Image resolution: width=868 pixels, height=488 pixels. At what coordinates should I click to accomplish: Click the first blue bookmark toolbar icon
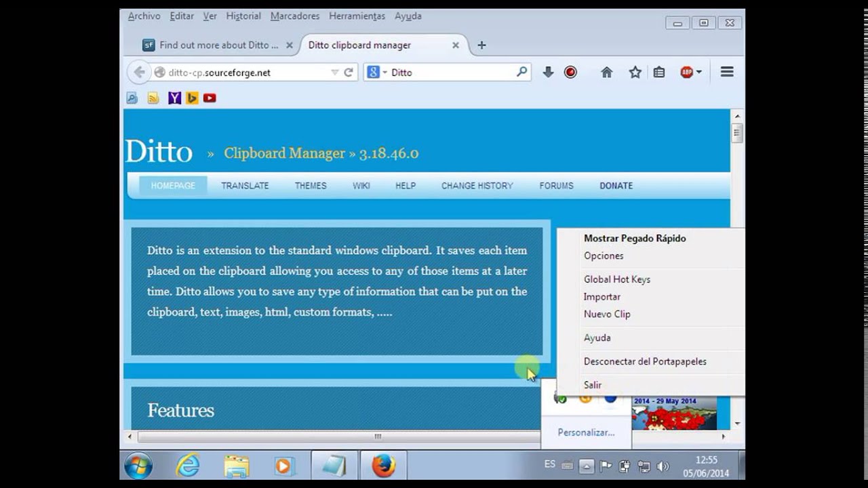pos(132,98)
